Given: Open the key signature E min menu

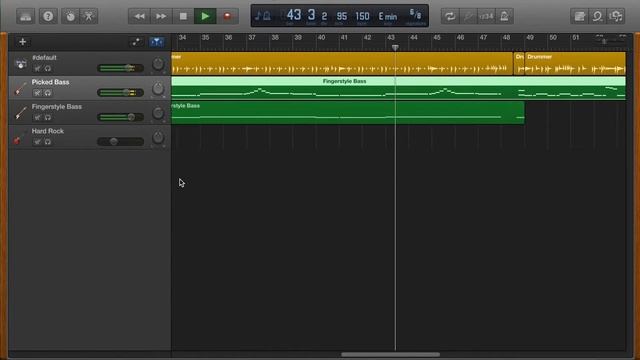Looking at the screenshot, I should (x=388, y=16).
